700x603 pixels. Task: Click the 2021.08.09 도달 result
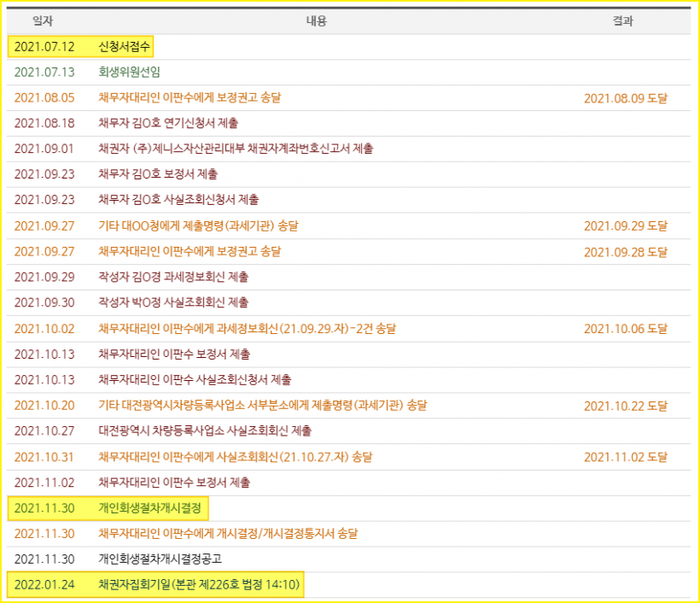(x=626, y=98)
